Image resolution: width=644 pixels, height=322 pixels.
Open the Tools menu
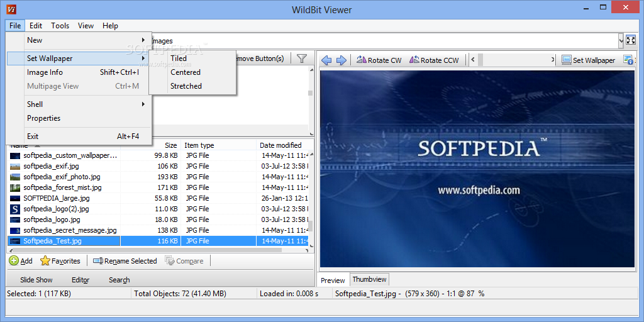[x=60, y=25]
